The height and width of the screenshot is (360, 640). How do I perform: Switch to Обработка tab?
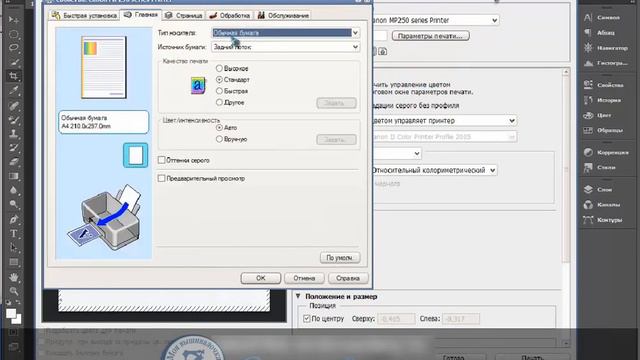click(x=229, y=16)
